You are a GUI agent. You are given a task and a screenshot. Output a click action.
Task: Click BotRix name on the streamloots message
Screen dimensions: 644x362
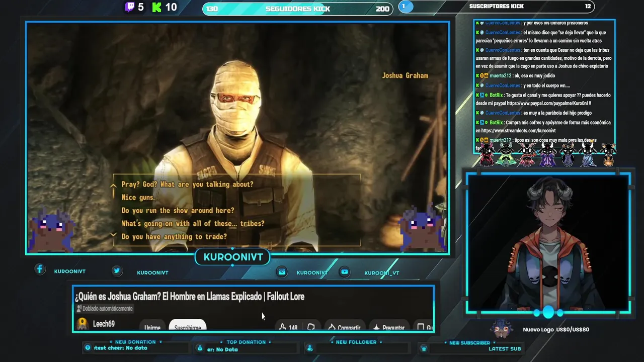coord(496,123)
